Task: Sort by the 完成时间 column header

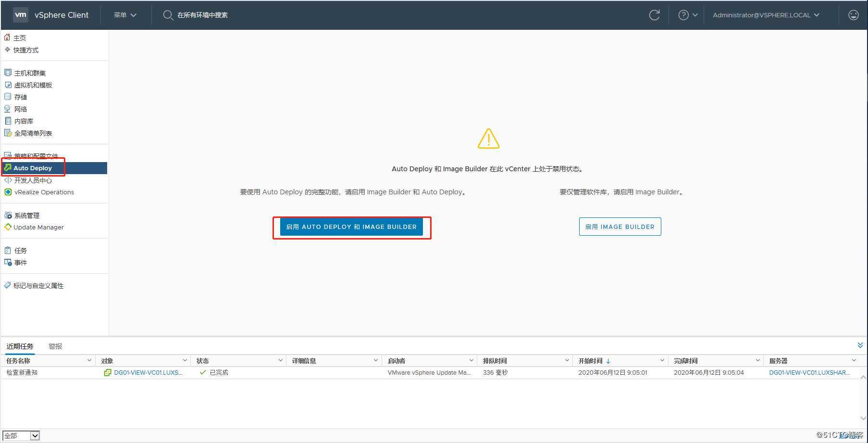Action: click(x=686, y=361)
